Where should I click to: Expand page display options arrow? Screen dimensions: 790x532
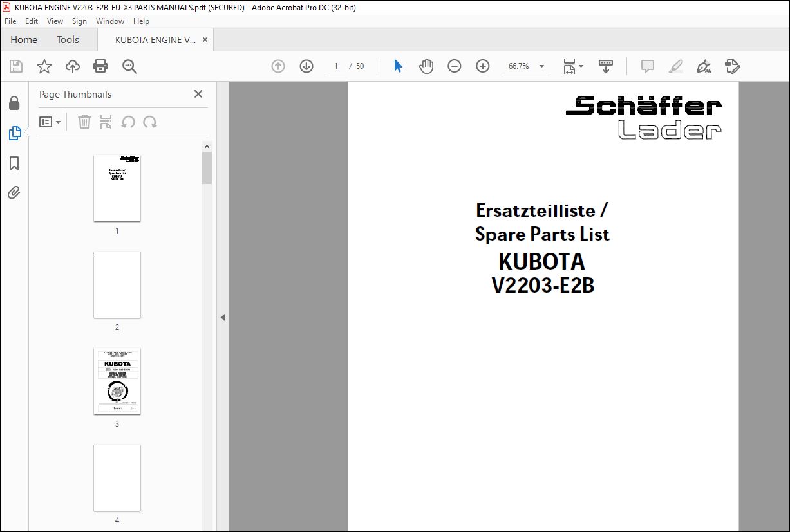click(581, 66)
